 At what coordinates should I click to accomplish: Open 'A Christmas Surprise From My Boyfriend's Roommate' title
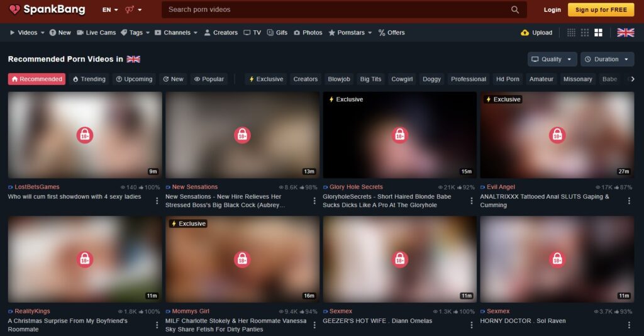[68, 325]
